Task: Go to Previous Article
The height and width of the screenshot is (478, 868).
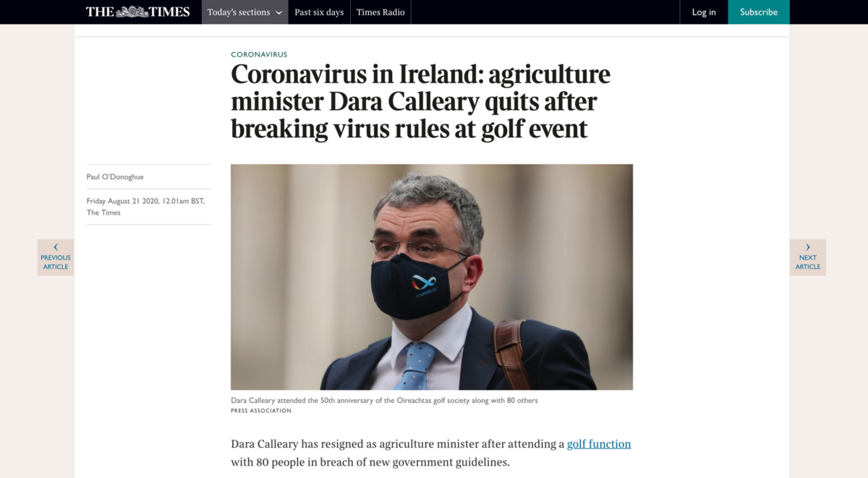Action: tap(56, 257)
